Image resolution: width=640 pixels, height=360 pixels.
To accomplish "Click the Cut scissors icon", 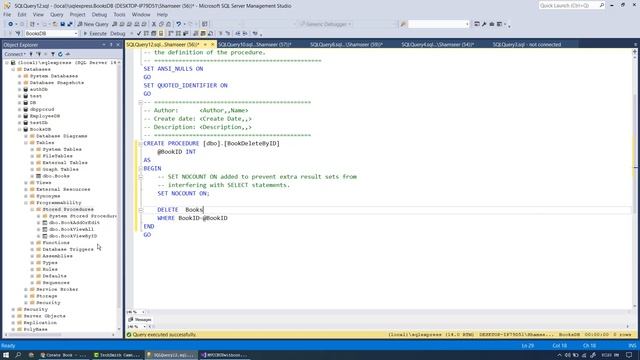I will pos(154,24).
